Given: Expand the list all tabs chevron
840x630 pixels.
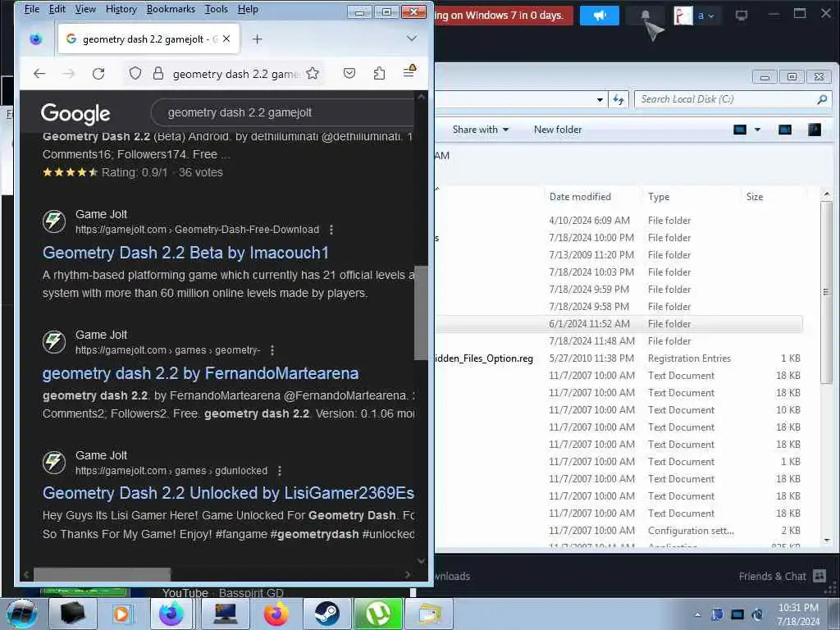Looking at the screenshot, I should [x=412, y=39].
